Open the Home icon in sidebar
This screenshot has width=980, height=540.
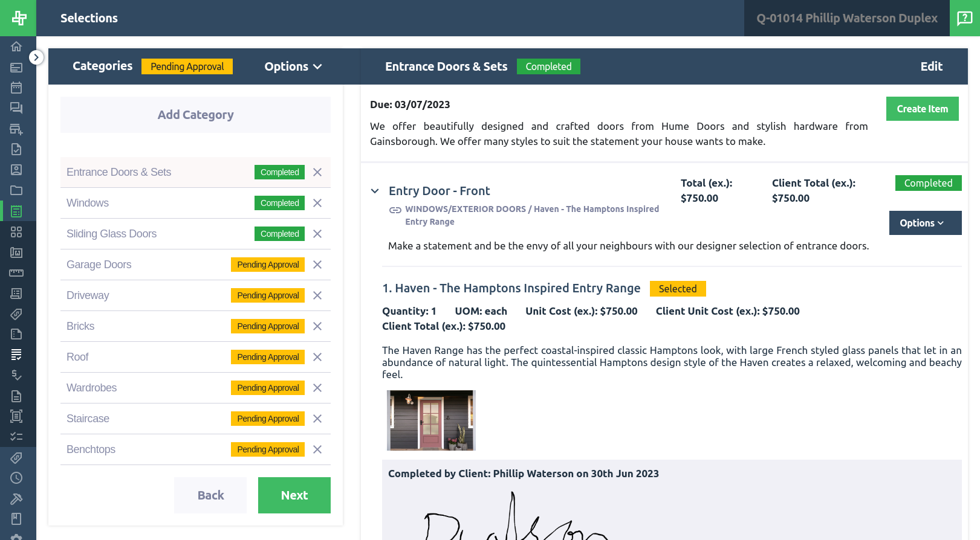tap(16, 47)
